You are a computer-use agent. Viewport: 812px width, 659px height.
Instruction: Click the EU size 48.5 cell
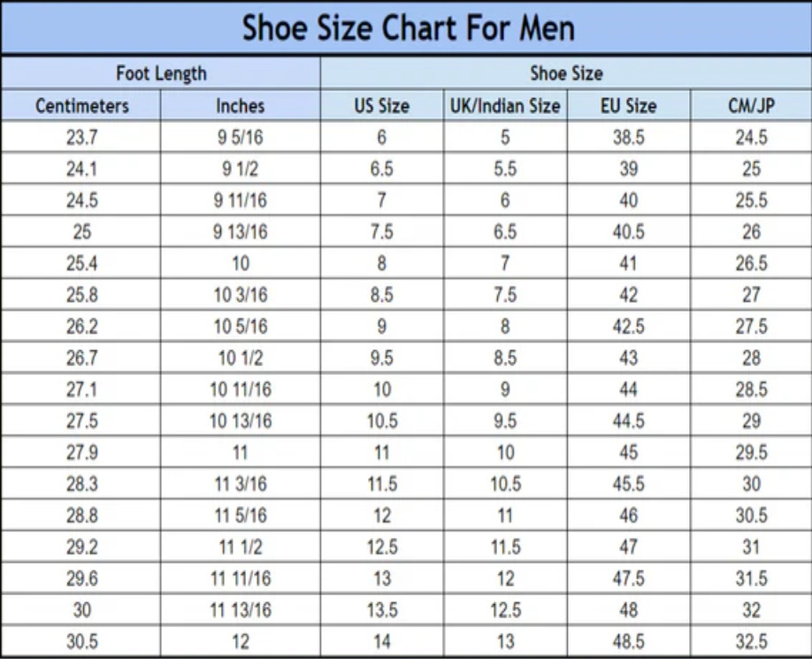[628, 642]
